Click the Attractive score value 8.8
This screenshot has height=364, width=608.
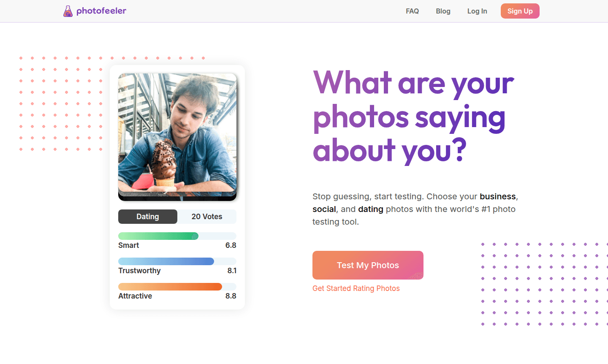click(x=231, y=296)
